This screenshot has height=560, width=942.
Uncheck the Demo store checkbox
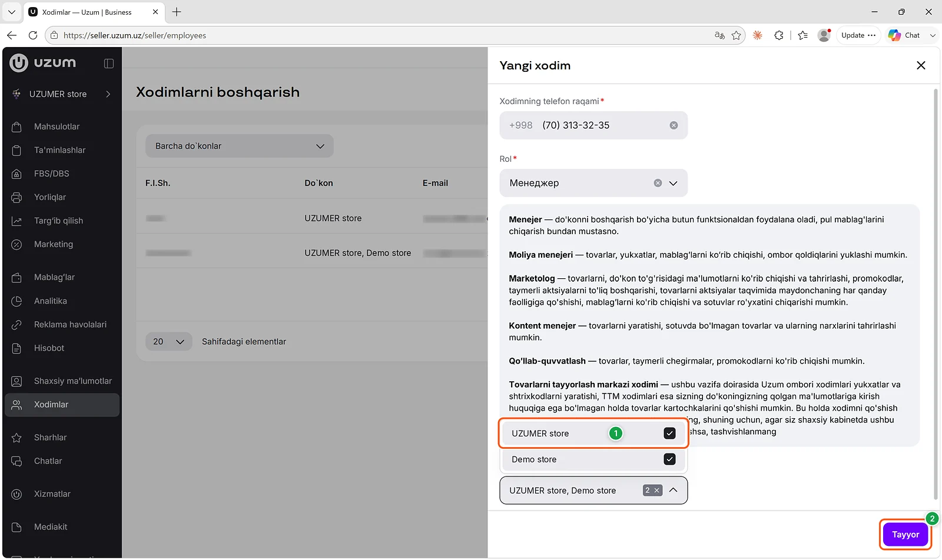[669, 459]
